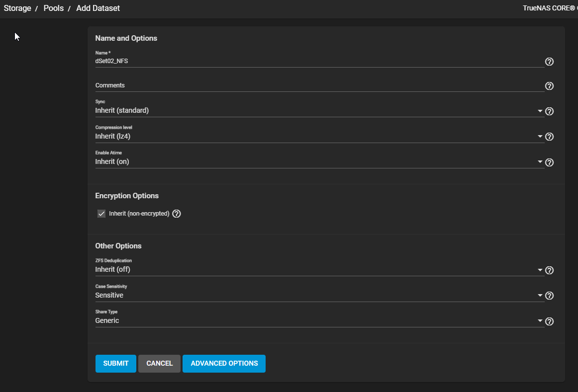The image size is (578, 392).
Task: Show help tooltip for Case Sensitivity
Action: [x=549, y=296]
